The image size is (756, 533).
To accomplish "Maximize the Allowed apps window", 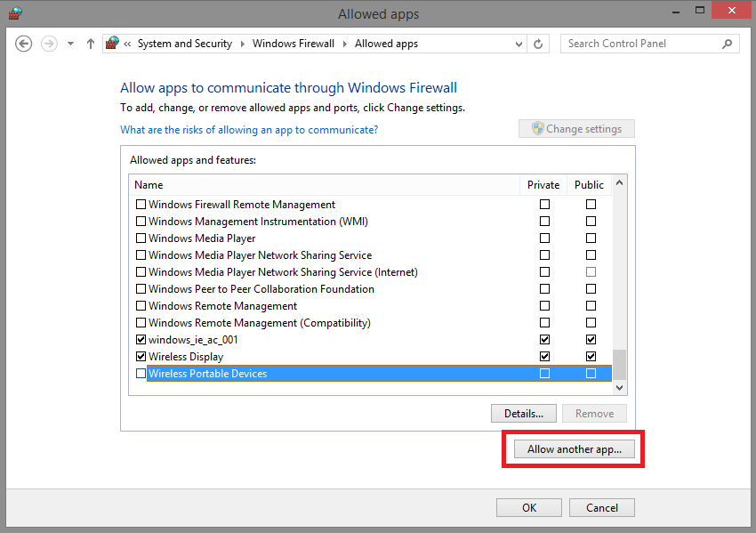I will click(x=700, y=10).
